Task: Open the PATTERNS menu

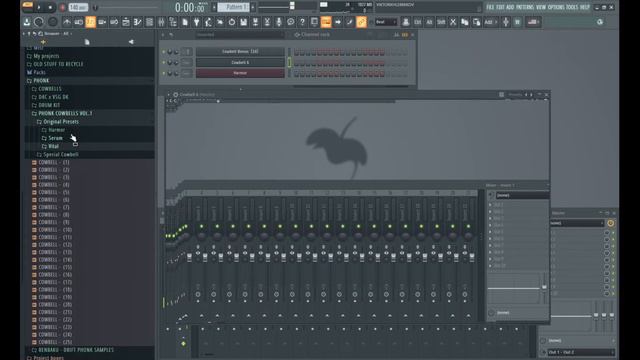Action: (x=525, y=7)
